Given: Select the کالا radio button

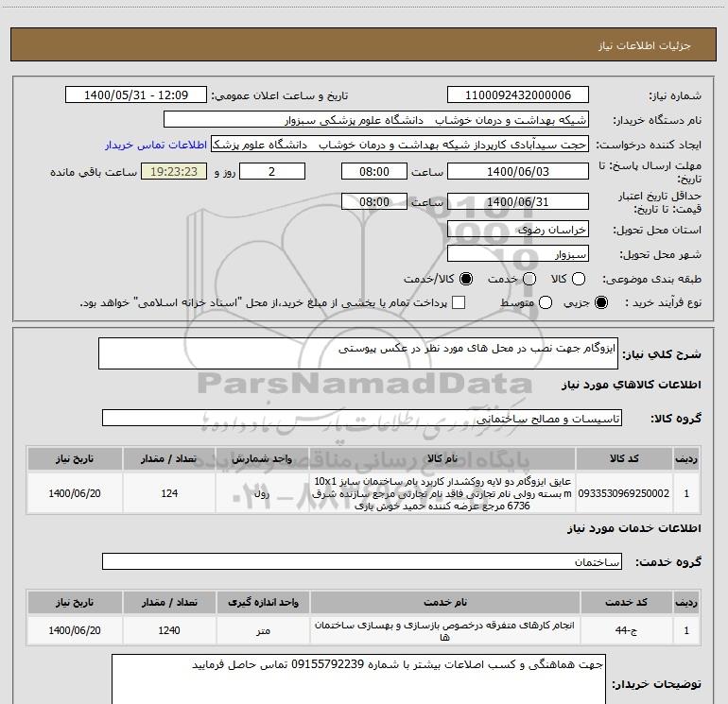Looking at the screenshot, I should pyautogui.click(x=579, y=279).
